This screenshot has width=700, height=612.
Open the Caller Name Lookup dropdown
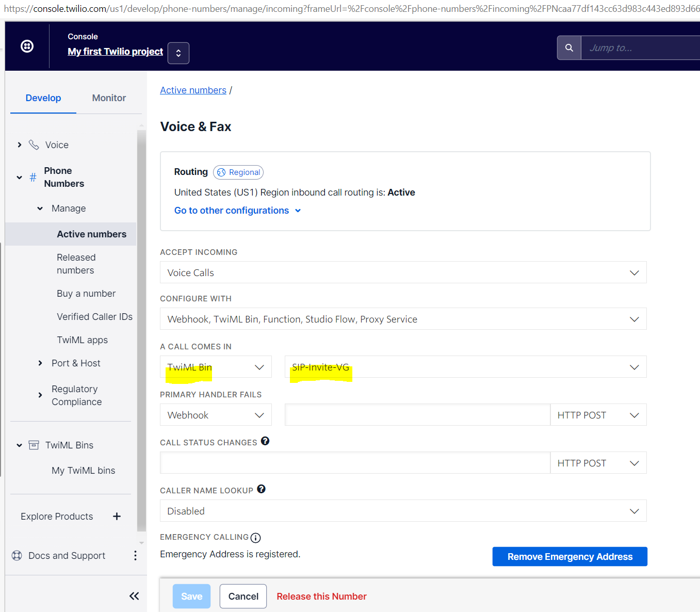click(x=403, y=511)
